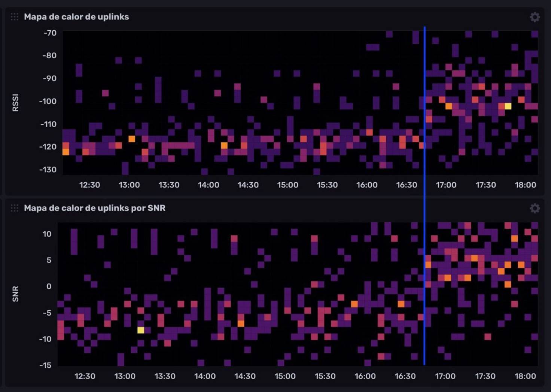Click 13:30 label on RSSI chart time axis
The image size is (551, 392).
point(169,185)
